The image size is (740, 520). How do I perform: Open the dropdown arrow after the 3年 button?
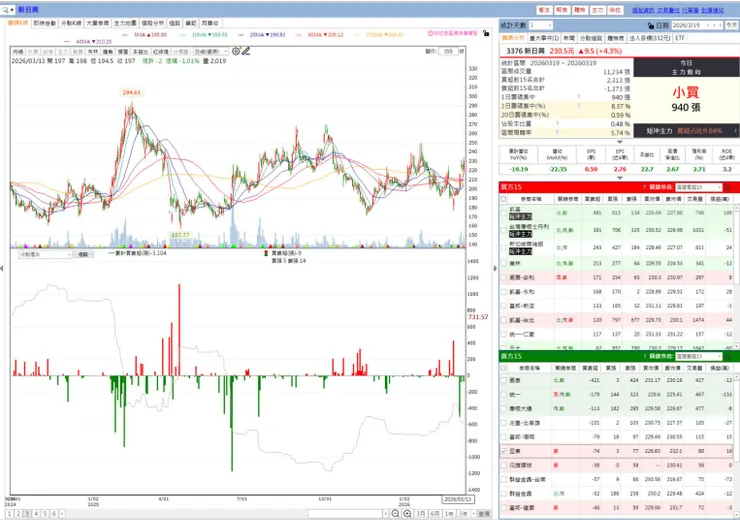pos(473,513)
